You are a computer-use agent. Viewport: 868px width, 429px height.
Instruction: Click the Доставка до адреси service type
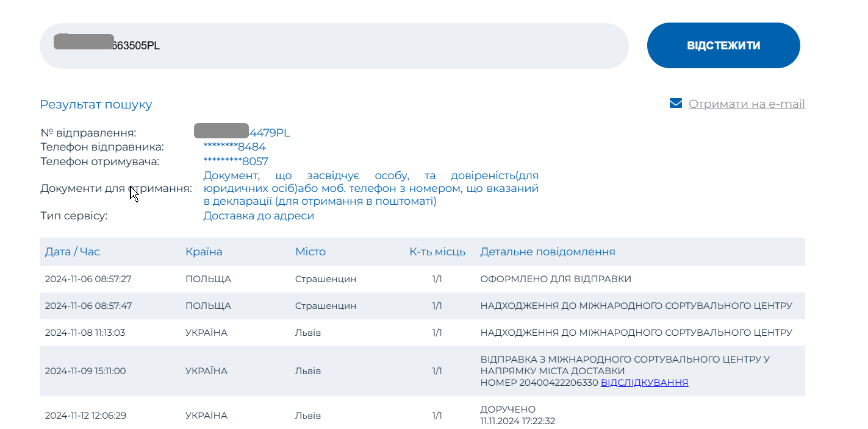click(259, 216)
